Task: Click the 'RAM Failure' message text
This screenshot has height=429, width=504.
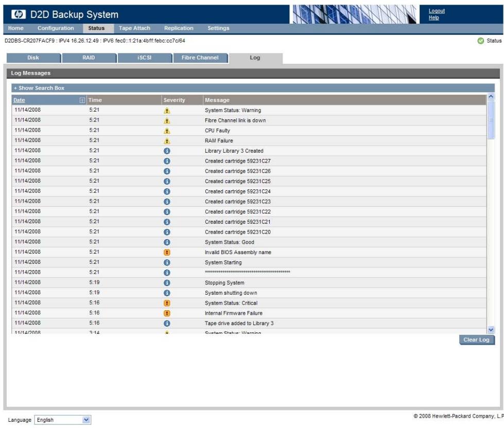Action: tap(219, 140)
